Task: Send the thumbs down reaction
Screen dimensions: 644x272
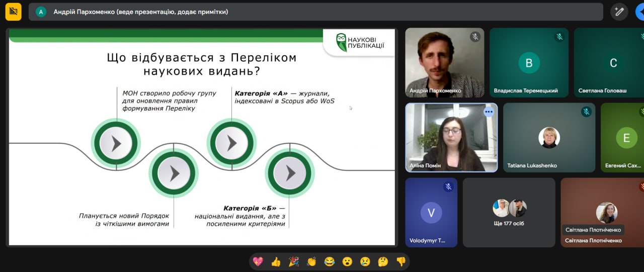Action: click(401, 261)
